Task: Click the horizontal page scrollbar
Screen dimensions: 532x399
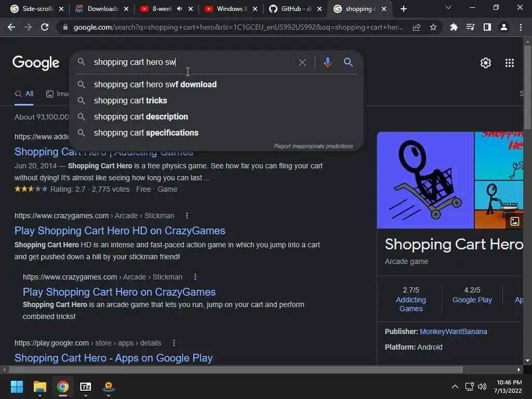Action: click(236, 369)
